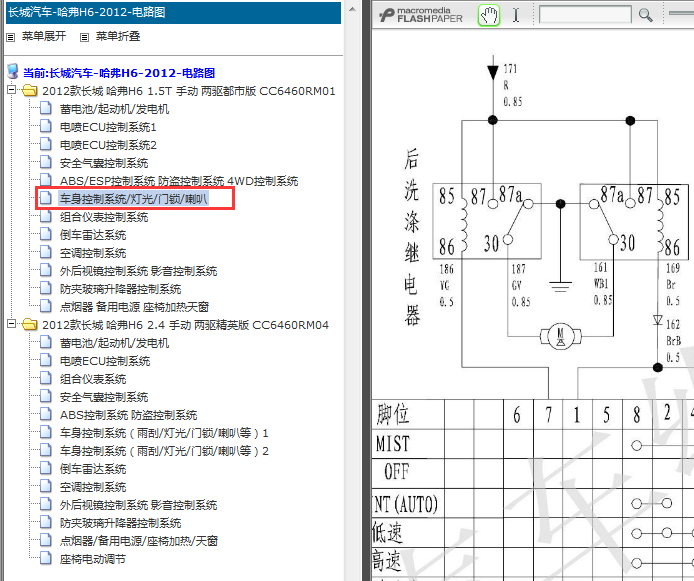
Task: Open 蓄电池/起动机/发电机 under the 2.4 model
Action: pyautogui.click(x=114, y=343)
